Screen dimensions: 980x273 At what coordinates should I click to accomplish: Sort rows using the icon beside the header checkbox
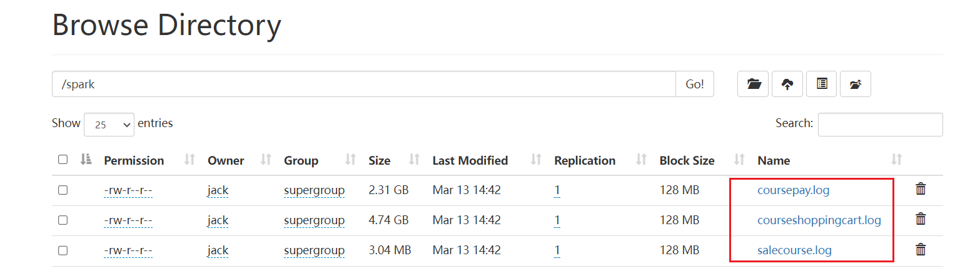[x=86, y=160]
